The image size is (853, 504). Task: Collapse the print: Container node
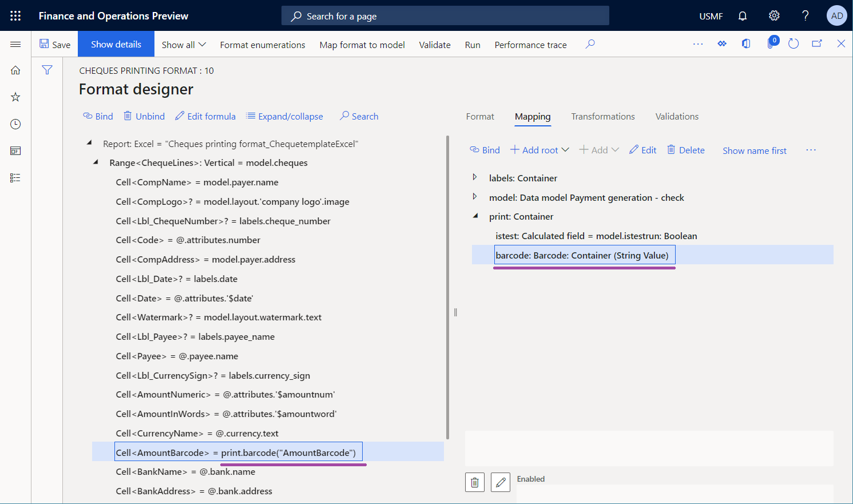point(475,216)
